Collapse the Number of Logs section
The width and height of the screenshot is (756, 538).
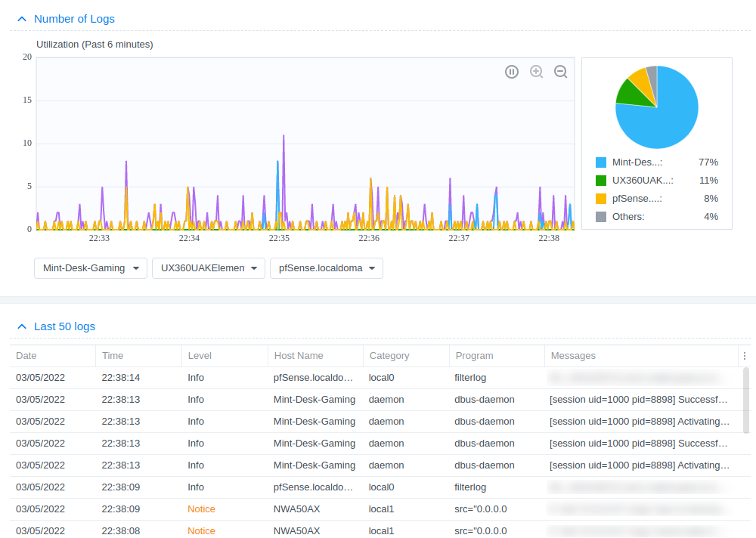[x=22, y=19]
